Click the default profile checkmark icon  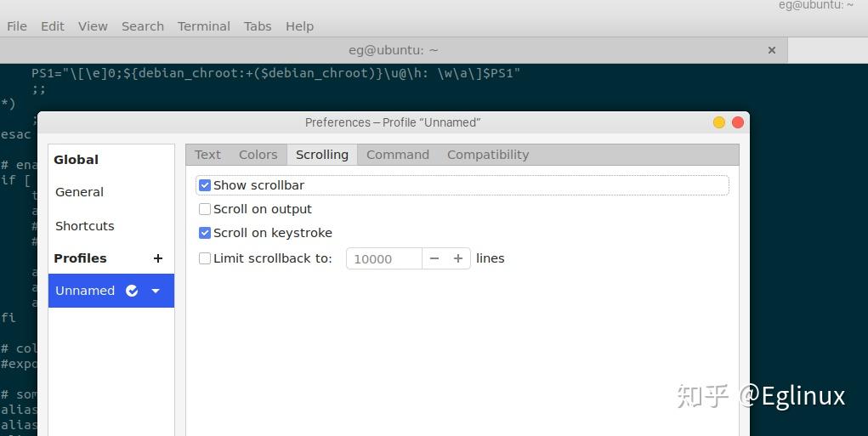132,291
